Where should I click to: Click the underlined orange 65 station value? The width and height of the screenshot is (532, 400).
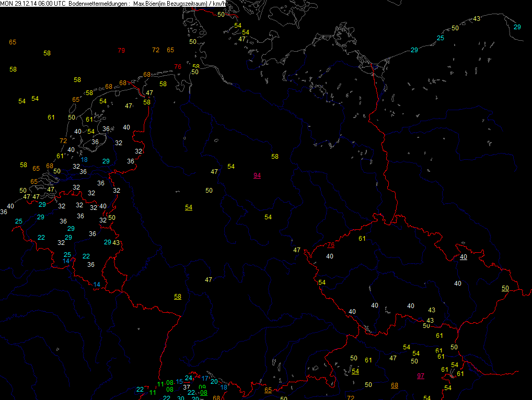pyautogui.click(x=268, y=390)
